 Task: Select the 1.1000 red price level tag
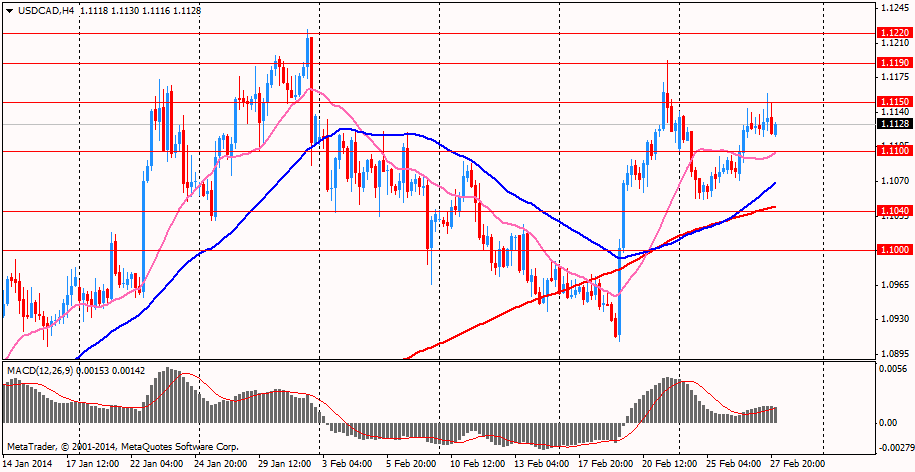892,250
